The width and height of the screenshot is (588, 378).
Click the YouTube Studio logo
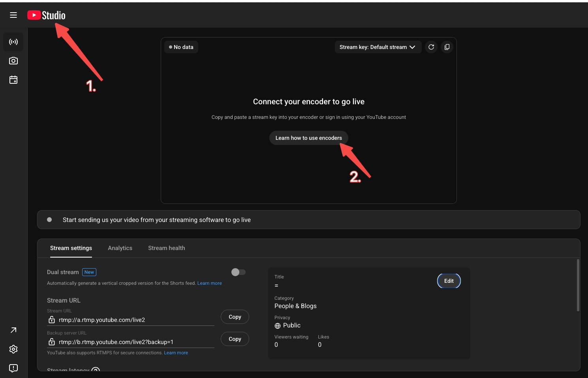click(x=46, y=15)
